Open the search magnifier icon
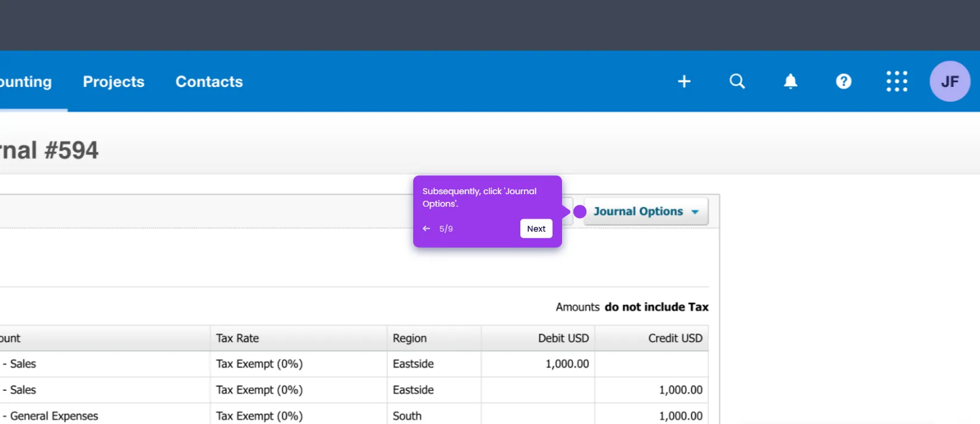This screenshot has height=424, width=980. (737, 82)
